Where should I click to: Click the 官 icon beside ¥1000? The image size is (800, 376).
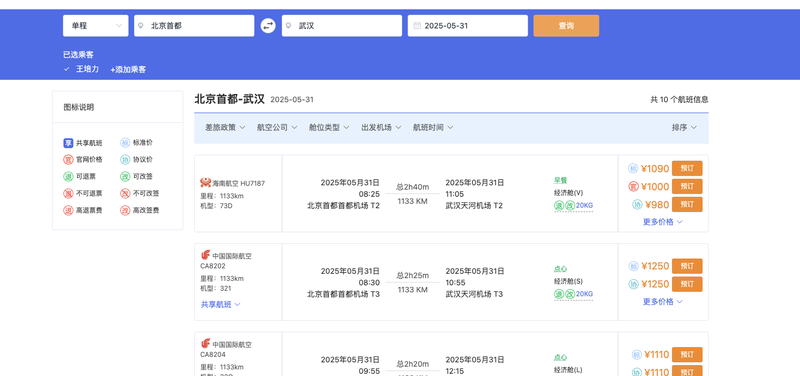pos(633,187)
